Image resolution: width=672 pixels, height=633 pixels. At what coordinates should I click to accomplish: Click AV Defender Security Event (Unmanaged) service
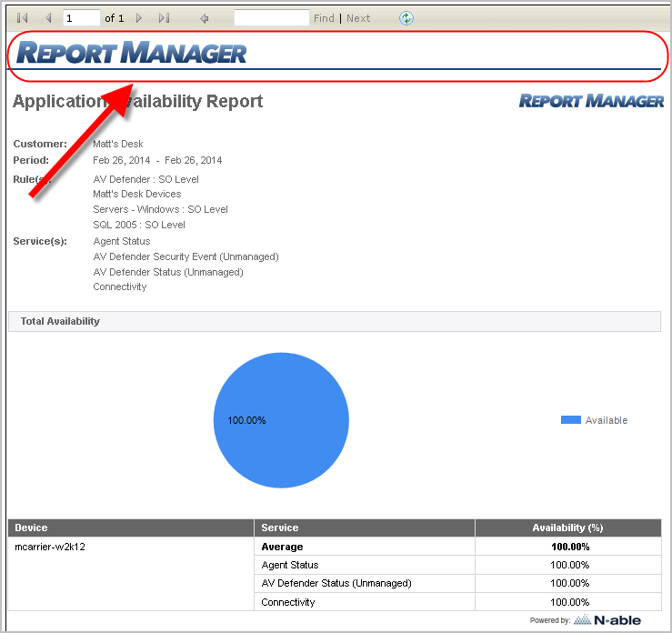coord(186,256)
